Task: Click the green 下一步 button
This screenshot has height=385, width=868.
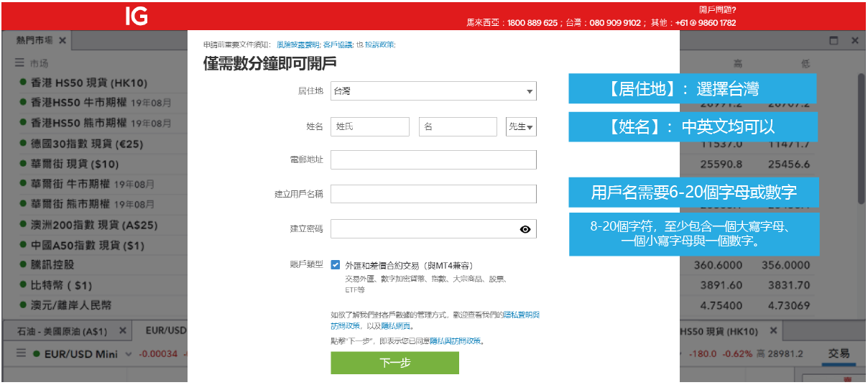Action: point(394,363)
